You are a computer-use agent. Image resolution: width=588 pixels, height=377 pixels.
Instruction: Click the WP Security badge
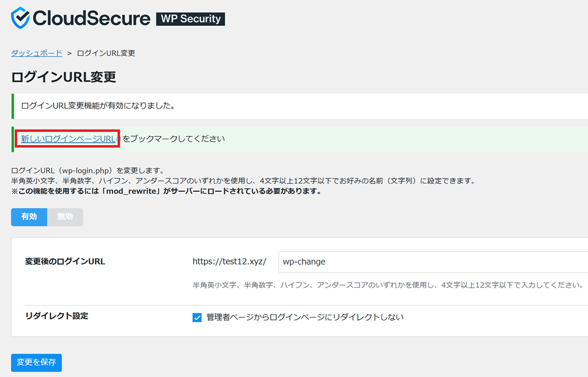click(190, 19)
